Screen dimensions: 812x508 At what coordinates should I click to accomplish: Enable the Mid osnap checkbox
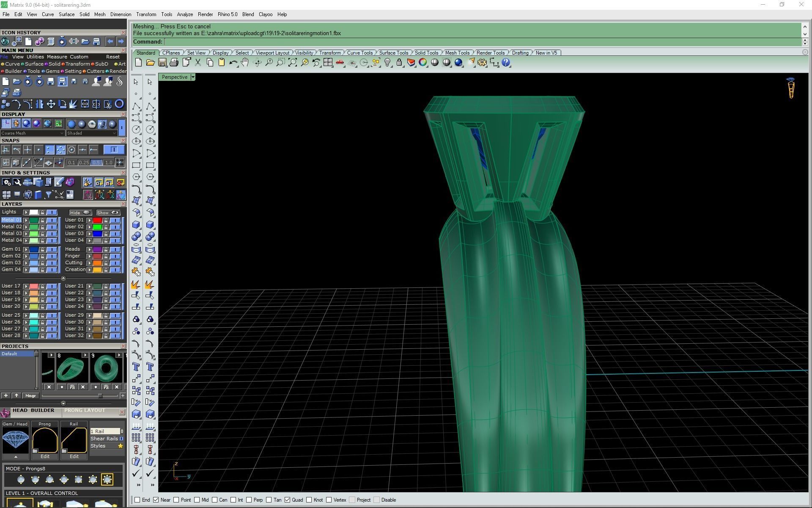197,500
